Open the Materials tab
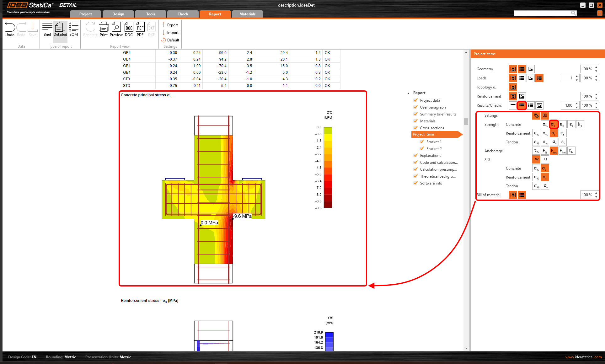The width and height of the screenshot is (605, 364). coord(247,14)
